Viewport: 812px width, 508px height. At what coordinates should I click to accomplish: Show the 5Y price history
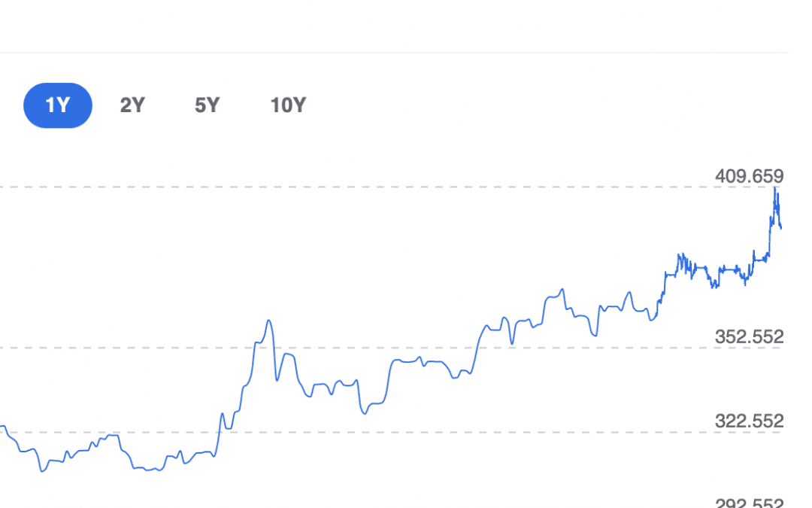(207, 105)
